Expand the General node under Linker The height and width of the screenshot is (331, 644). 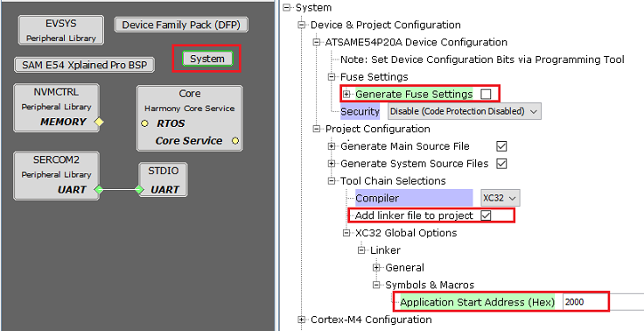[x=376, y=268]
